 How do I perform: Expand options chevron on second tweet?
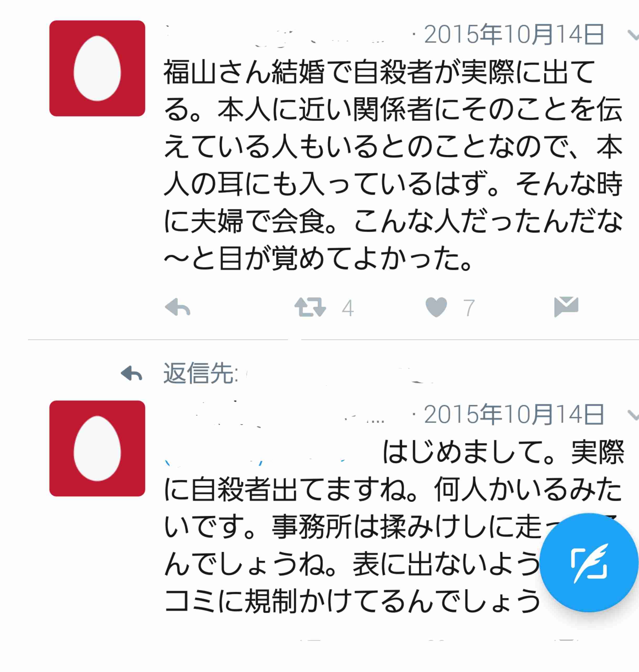(633, 415)
